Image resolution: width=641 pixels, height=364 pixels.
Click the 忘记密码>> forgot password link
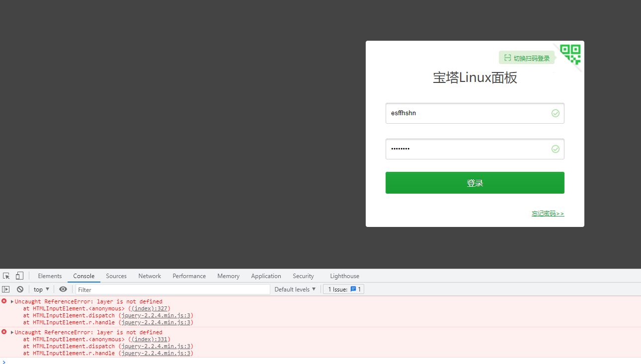click(548, 214)
